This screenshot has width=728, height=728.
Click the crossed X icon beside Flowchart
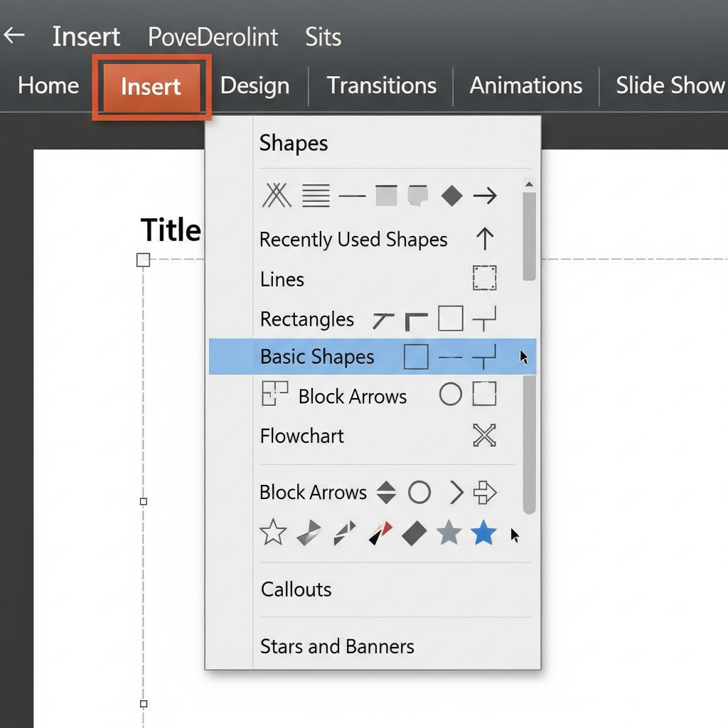click(x=485, y=435)
